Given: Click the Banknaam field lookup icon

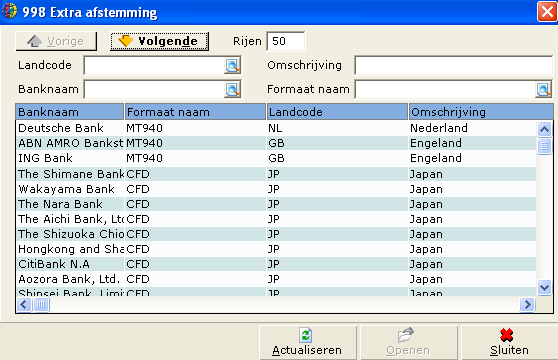Looking at the screenshot, I should pyautogui.click(x=232, y=89).
